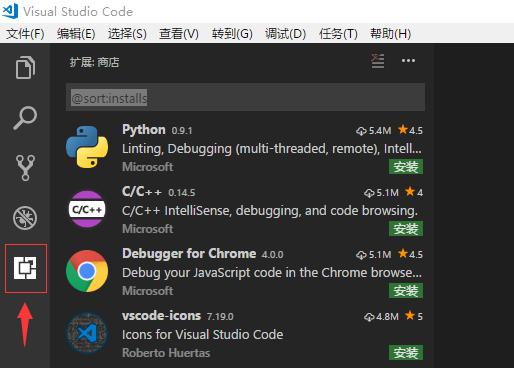This screenshot has height=368, width=514.
Task: Open the 查看(V) menu
Action: (x=179, y=34)
